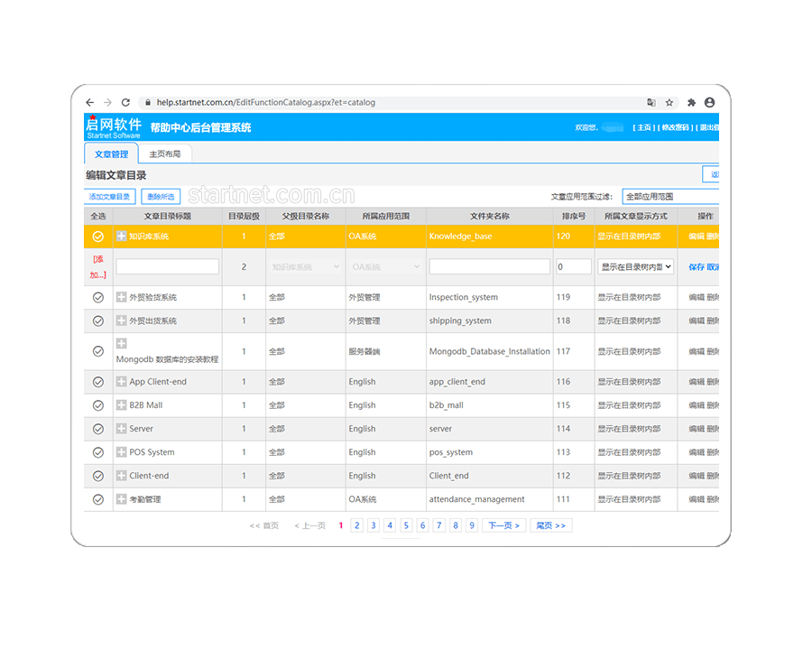Select the checkbox for 考勤管理 row

pos(98,499)
